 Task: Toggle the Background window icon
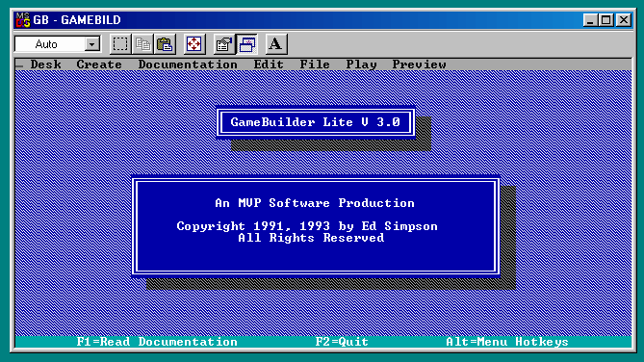[x=246, y=44]
